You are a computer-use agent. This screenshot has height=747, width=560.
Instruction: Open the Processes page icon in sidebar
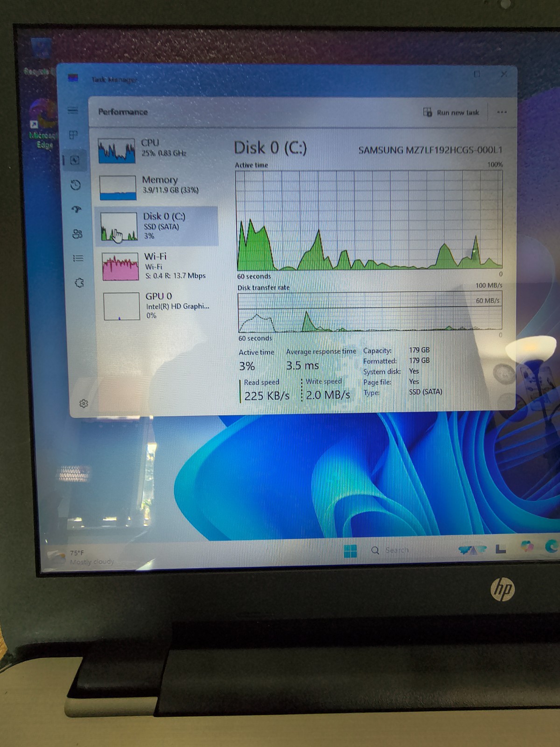click(73, 135)
